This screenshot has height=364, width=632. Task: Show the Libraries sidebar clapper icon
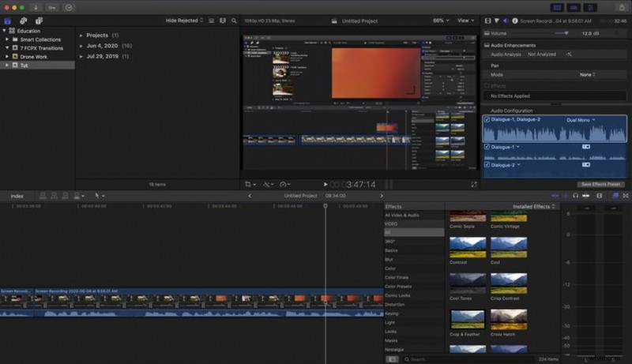[x=8, y=21]
